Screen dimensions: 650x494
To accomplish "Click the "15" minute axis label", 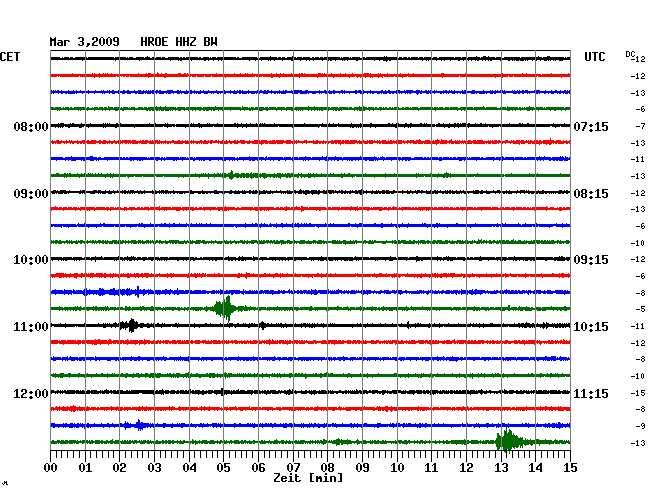I will (x=570, y=467).
